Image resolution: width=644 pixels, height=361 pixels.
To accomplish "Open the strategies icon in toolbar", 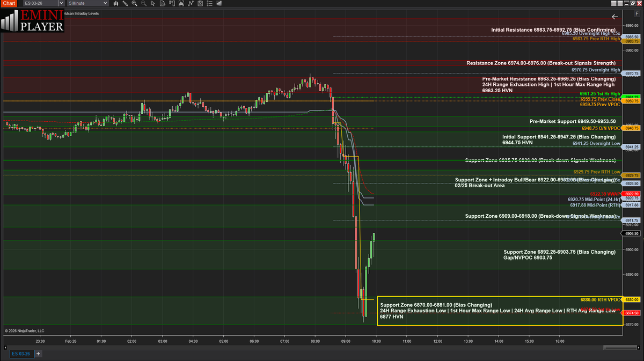I will [200, 3].
